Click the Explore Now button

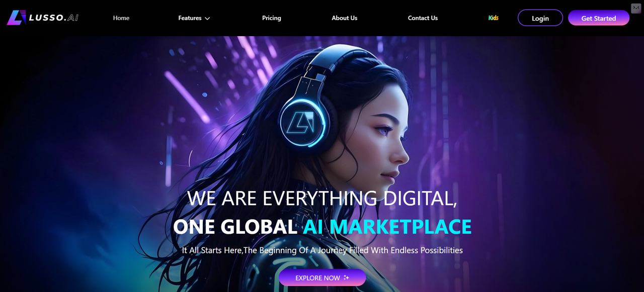tap(322, 277)
